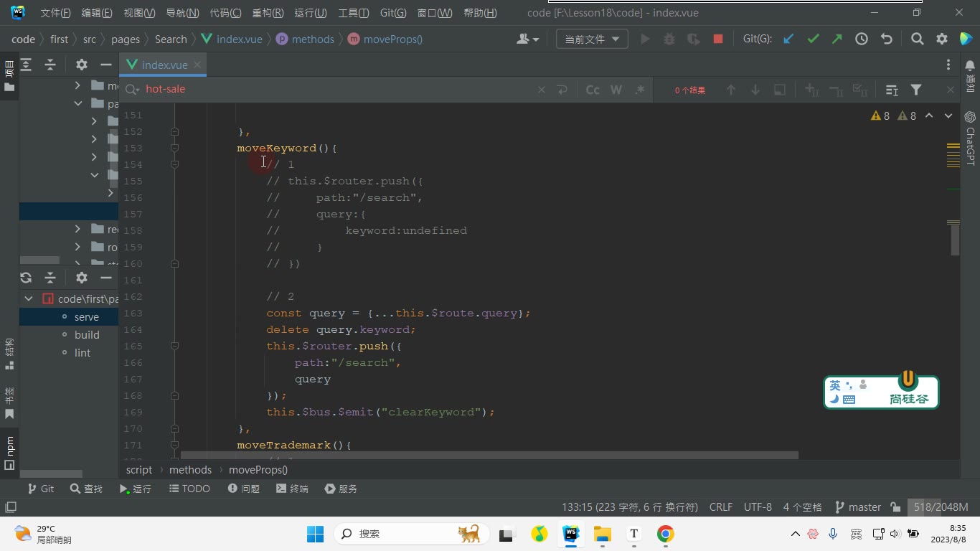Show Git history clock icon
The height and width of the screenshot is (551, 980).
[862, 39]
